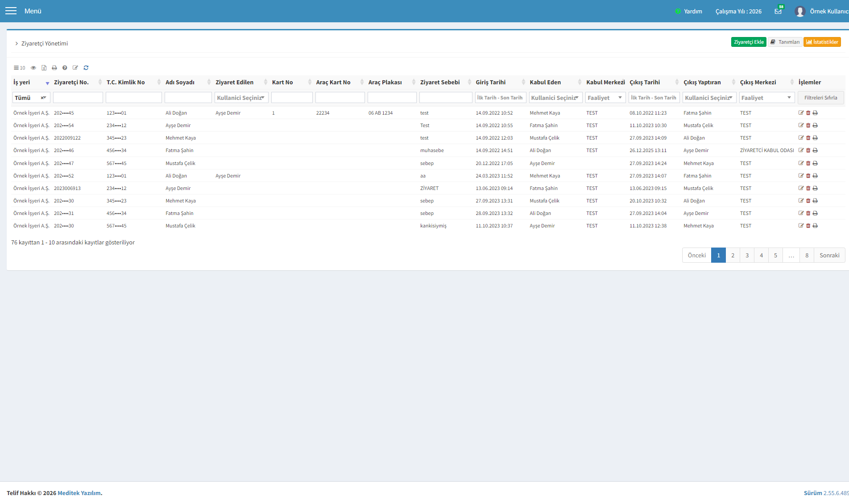Delete the ZİYARET visit row
The height and width of the screenshot is (504, 849).
coord(808,188)
